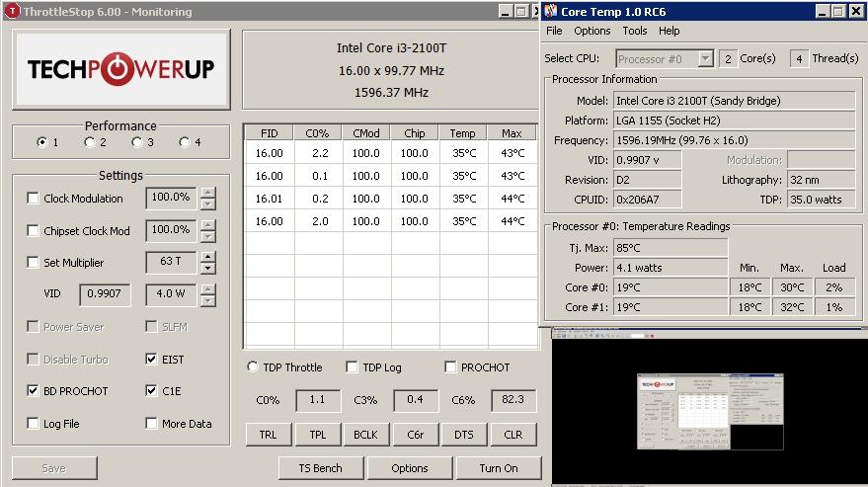The image size is (868, 487).
Task: Click the Chipset Clock Mod 100.0% field
Action: [x=171, y=230]
